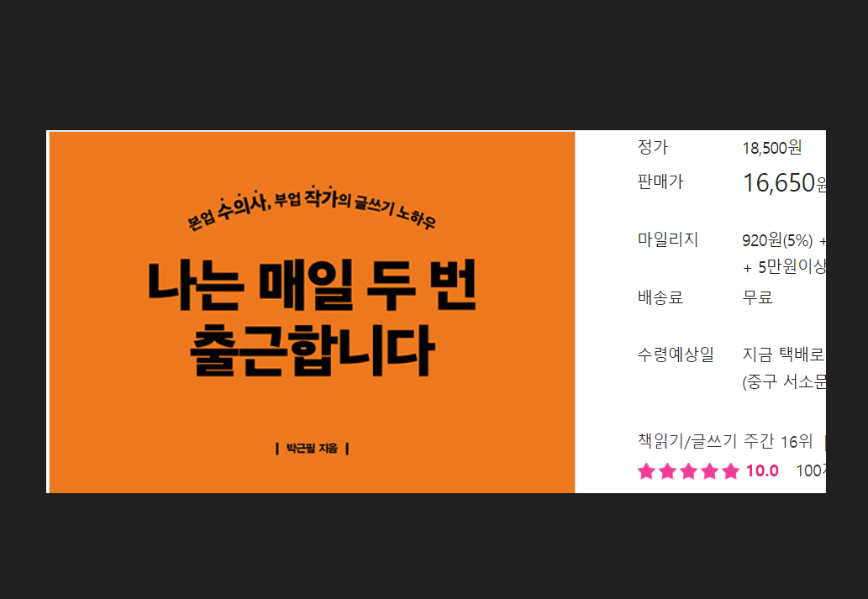Click the 10.0 rating score
868x599 pixels.
click(x=762, y=471)
